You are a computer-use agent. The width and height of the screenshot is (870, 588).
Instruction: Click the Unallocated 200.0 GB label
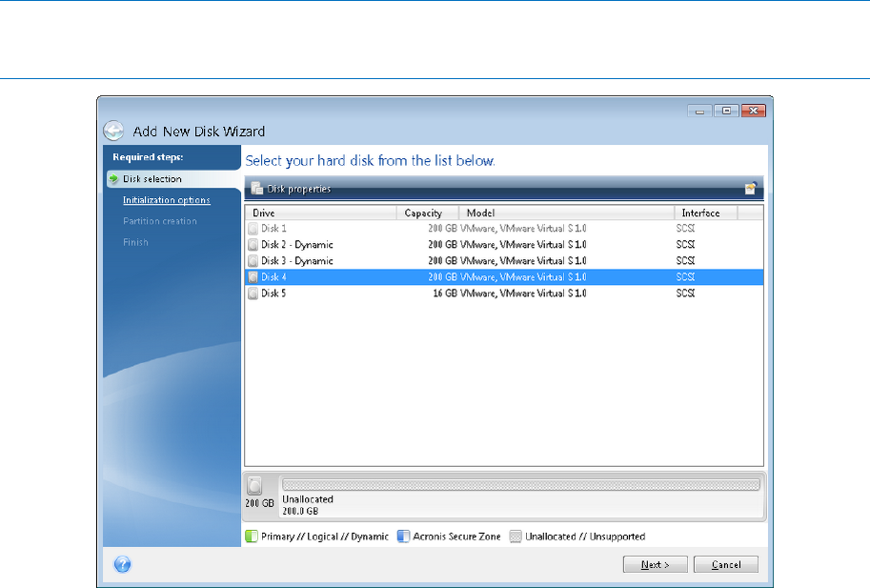pyautogui.click(x=308, y=505)
